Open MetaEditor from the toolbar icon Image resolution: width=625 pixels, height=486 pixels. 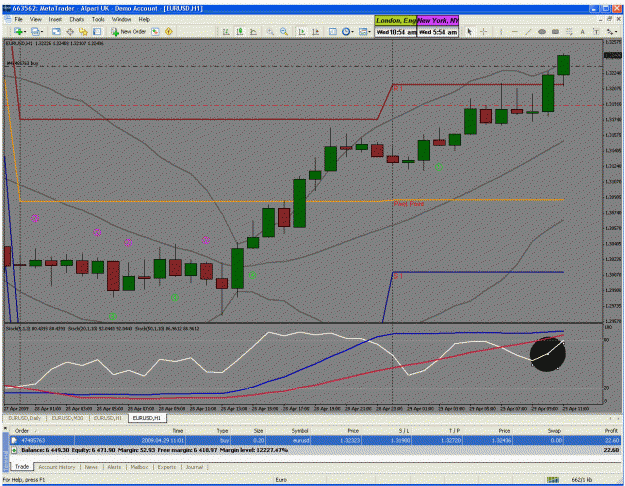tap(155, 31)
